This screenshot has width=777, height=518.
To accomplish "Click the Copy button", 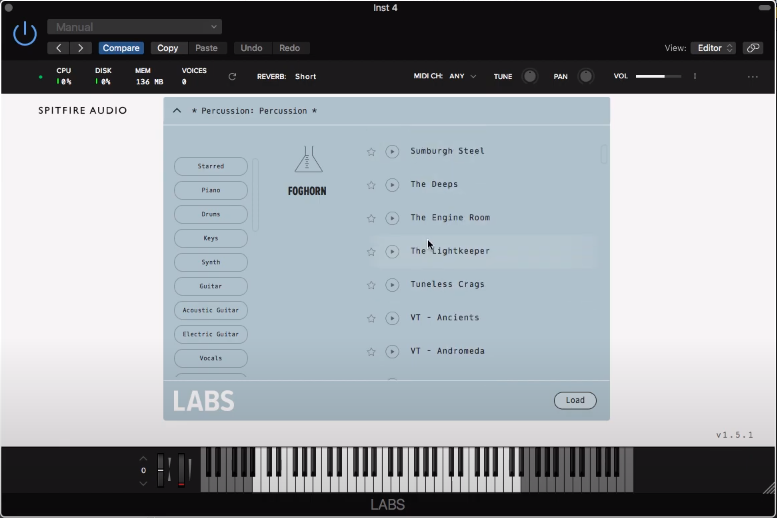I will tap(167, 48).
